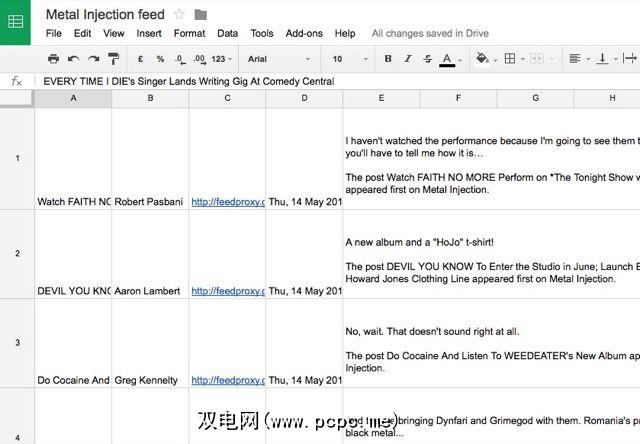Select column D header
The height and width of the screenshot is (444, 640).
(x=304, y=98)
